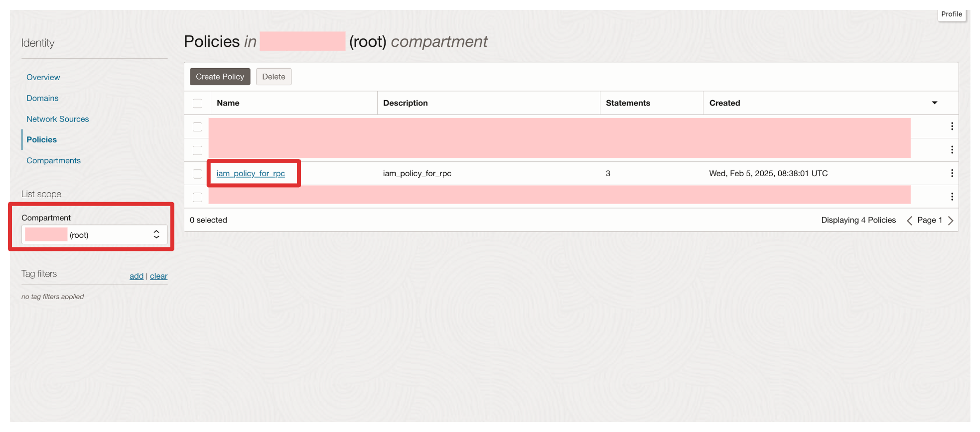
Task: Click the add tag filter link
Action: (137, 276)
